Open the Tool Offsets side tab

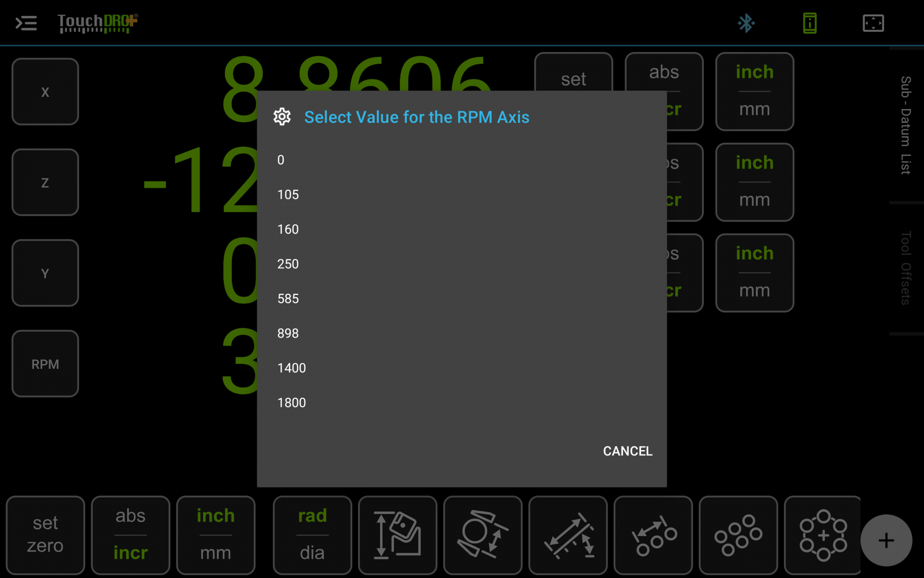[x=906, y=268]
